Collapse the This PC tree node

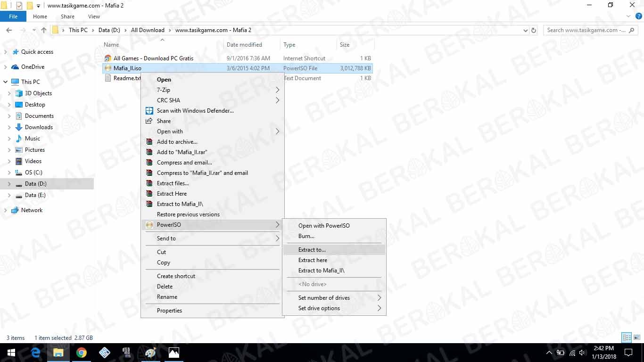[x=5, y=82]
